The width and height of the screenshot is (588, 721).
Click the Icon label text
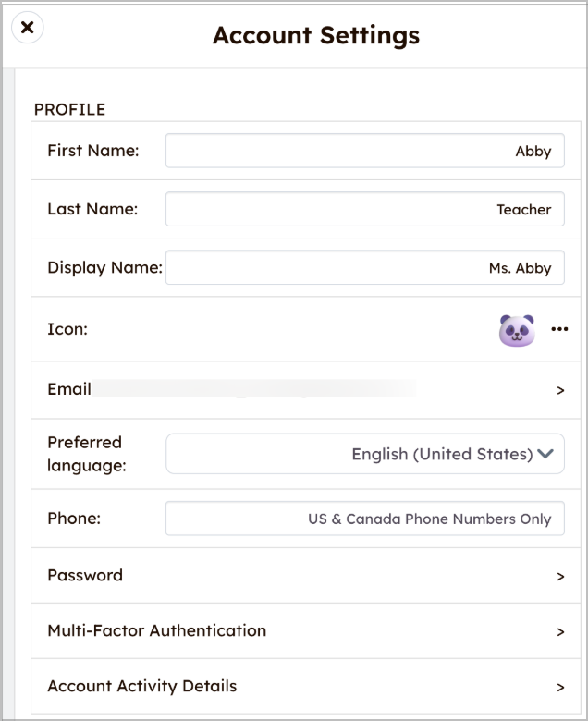pos(67,328)
